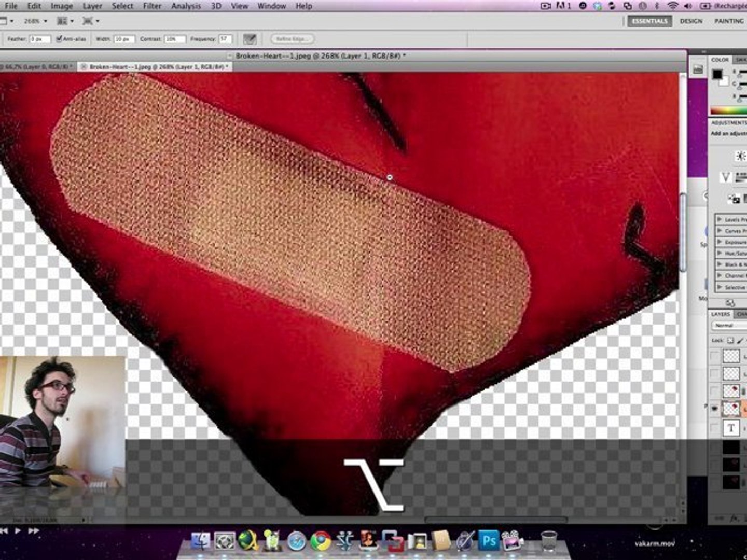747x560 pixels.
Task: Toggle the Anti-alias checkbox
Action: pos(60,39)
